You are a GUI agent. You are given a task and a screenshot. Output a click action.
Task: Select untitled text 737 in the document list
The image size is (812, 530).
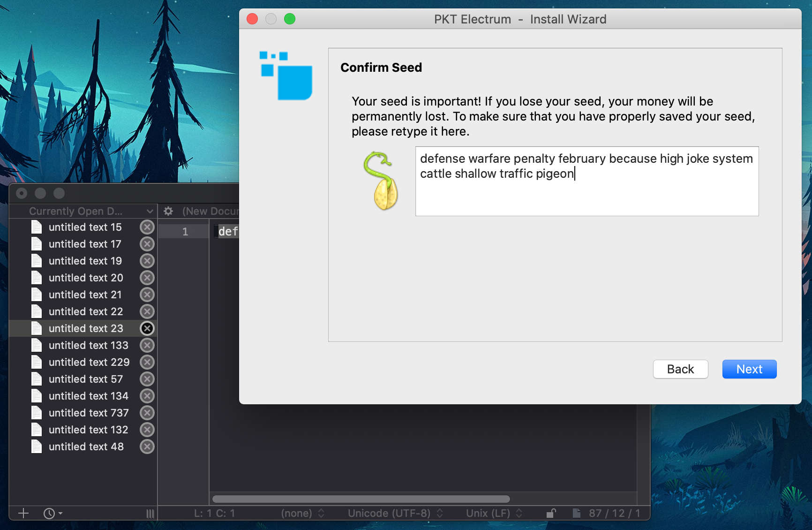pyautogui.click(x=89, y=413)
